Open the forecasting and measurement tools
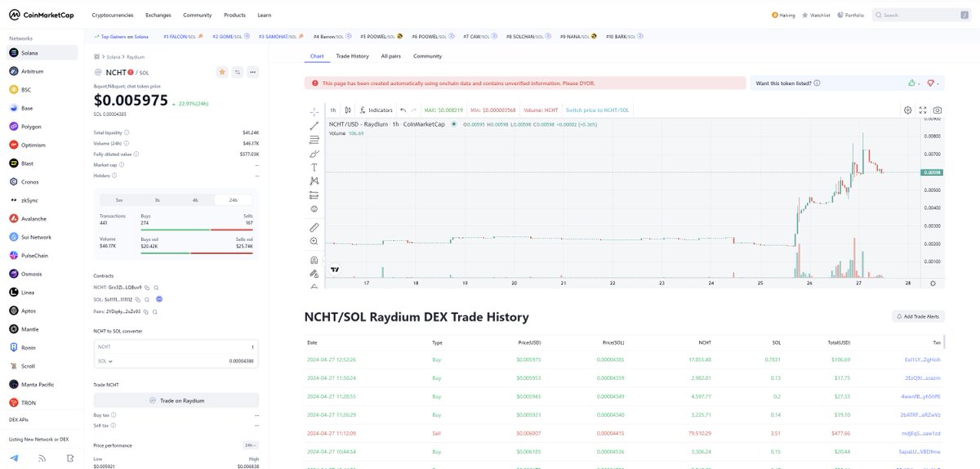 [314, 195]
